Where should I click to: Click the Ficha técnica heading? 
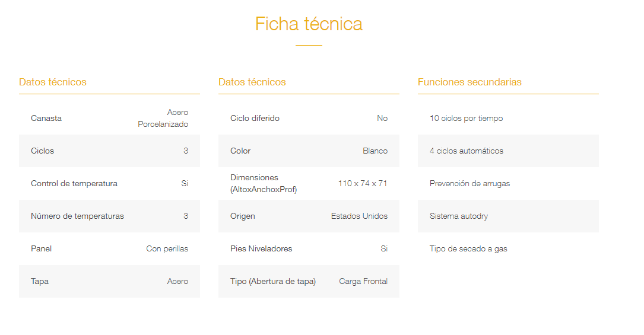[309, 24]
